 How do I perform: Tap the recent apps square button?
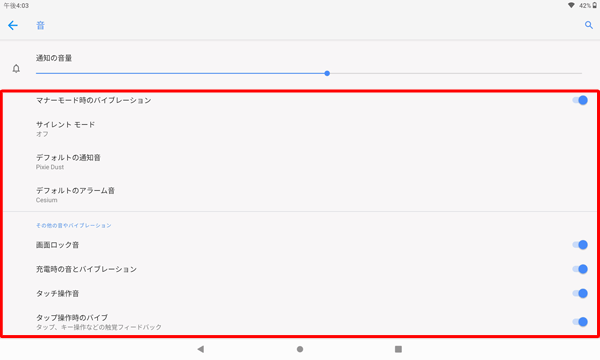coord(398,349)
